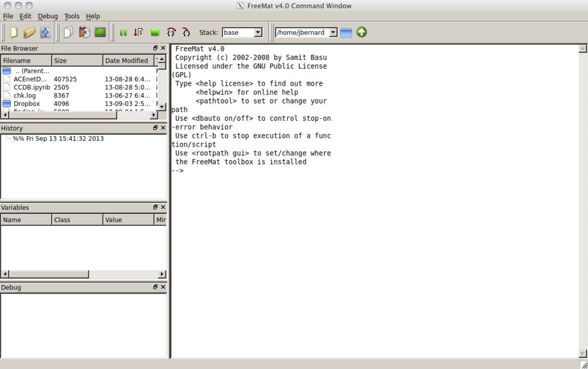
Task: Open the Tools menu
Action: pos(72,16)
